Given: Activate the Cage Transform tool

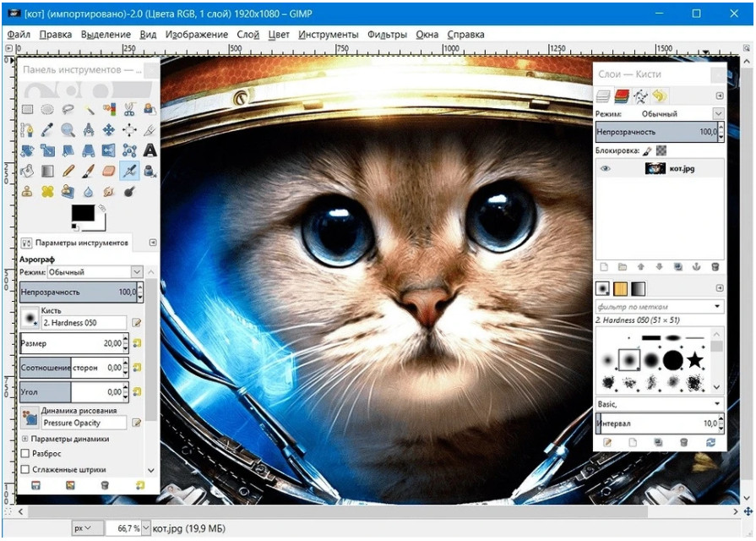Looking at the screenshot, I should click(x=129, y=150).
